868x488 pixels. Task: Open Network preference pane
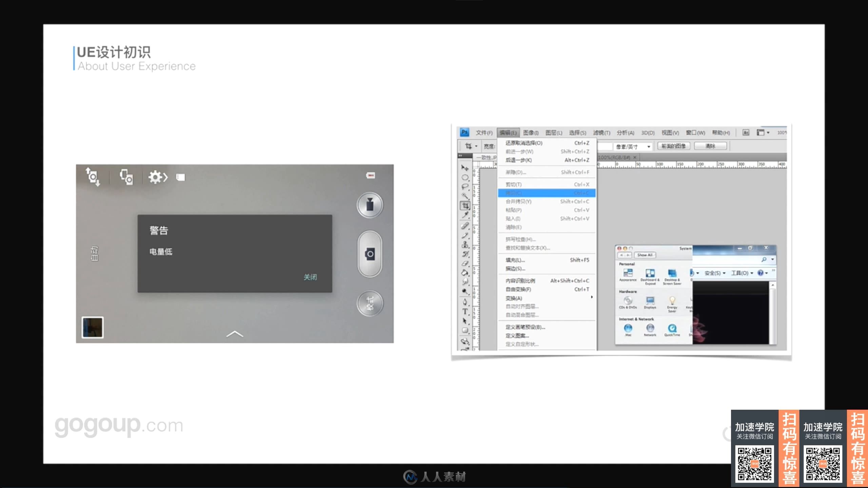click(650, 330)
